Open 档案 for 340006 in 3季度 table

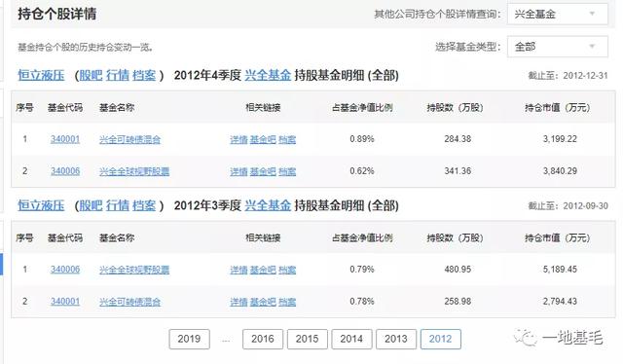(287, 270)
